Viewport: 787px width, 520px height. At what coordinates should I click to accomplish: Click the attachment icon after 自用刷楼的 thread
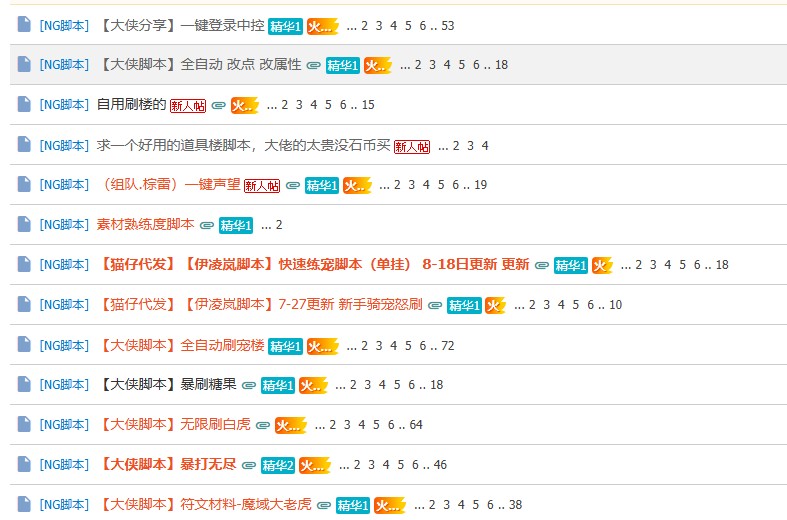218,105
